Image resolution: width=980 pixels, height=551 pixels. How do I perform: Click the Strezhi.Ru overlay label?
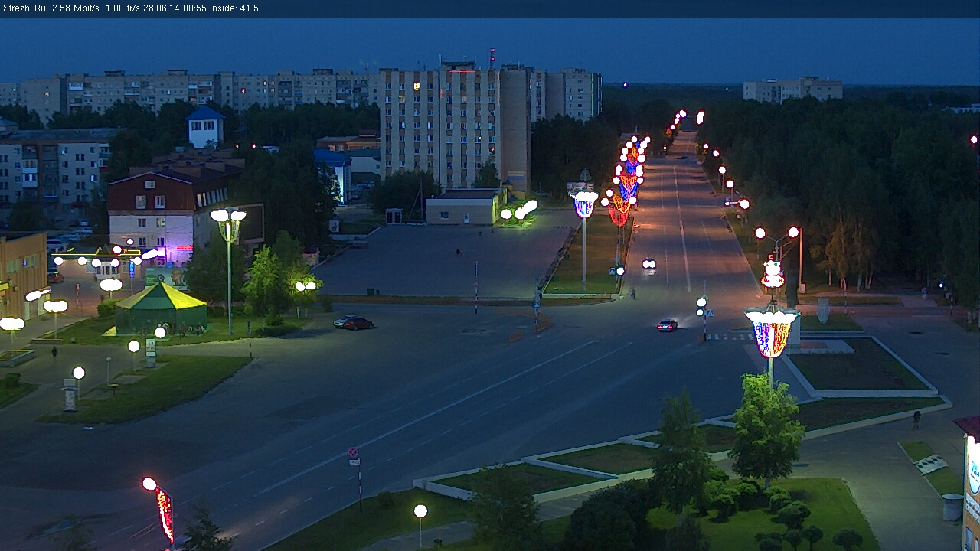[24, 8]
